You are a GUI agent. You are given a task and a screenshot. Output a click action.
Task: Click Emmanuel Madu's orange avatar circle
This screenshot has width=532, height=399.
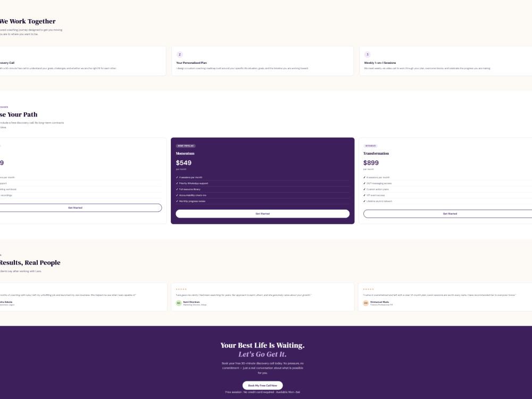tap(366, 303)
